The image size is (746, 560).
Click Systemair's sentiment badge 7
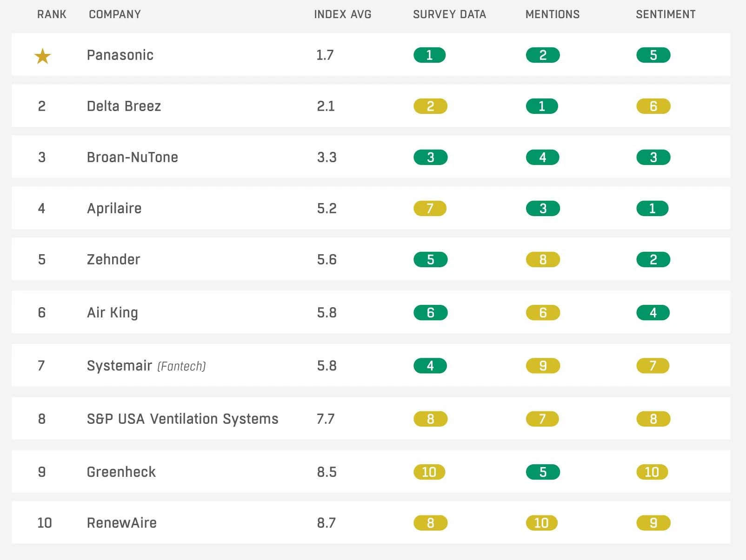(x=653, y=366)
